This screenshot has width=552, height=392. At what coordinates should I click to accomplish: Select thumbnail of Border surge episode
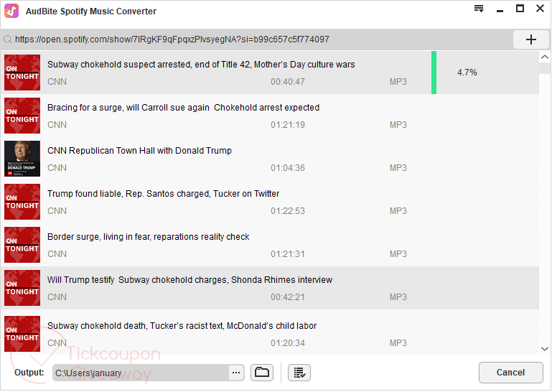coord(22,245)
